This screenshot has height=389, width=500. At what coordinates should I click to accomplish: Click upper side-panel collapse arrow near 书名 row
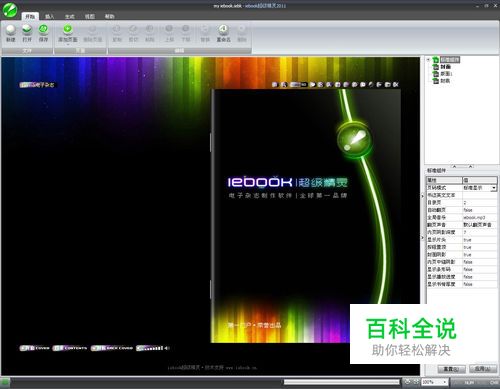tap(423, 196)
